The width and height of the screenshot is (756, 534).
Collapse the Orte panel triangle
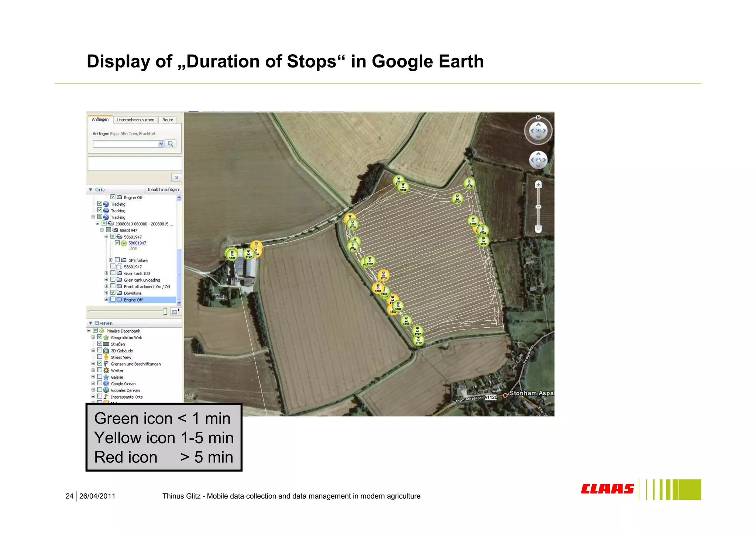(90, 190)
